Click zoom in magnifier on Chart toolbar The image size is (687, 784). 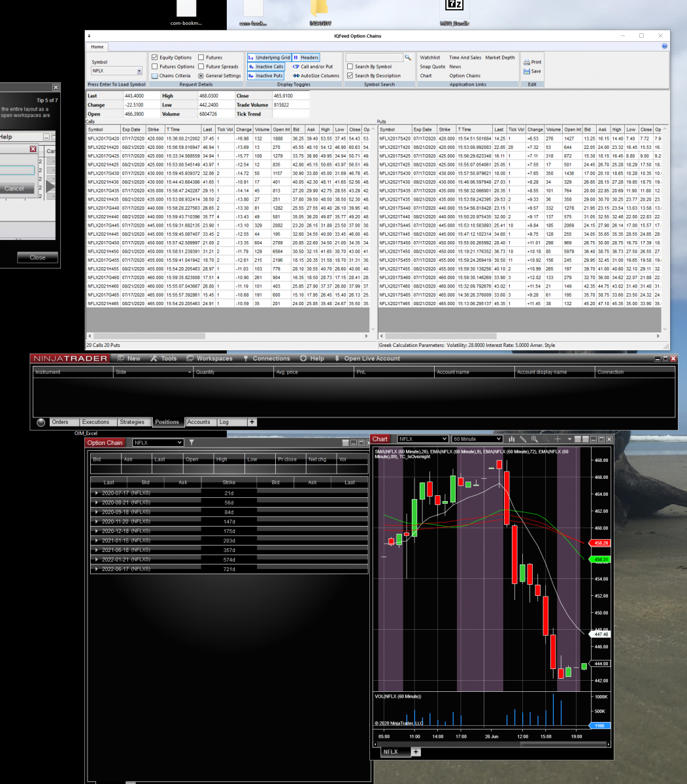534,439
